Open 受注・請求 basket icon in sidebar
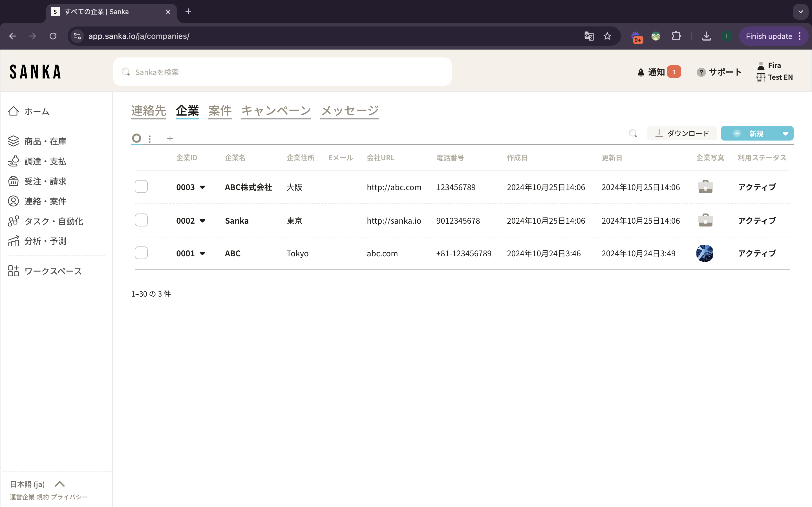This screenshot has width=812, height=507. pyautogui.click(x=14, y=181)
